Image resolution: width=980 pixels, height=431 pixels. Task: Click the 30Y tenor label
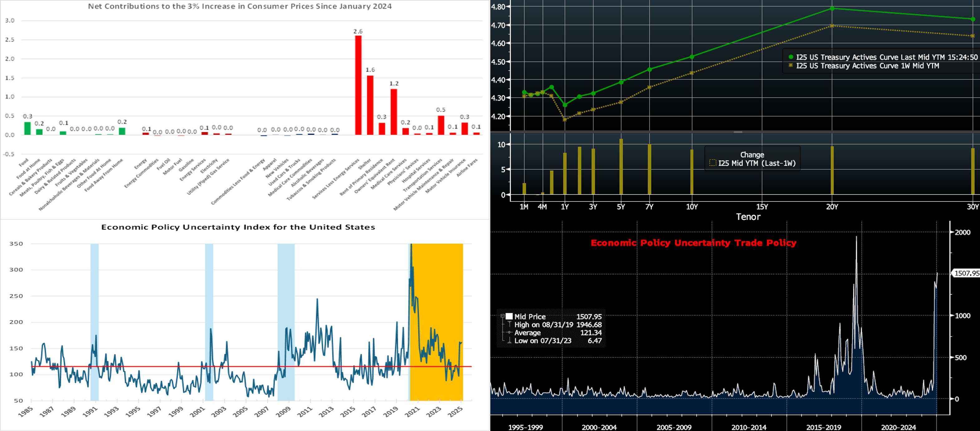click(973, 207)
